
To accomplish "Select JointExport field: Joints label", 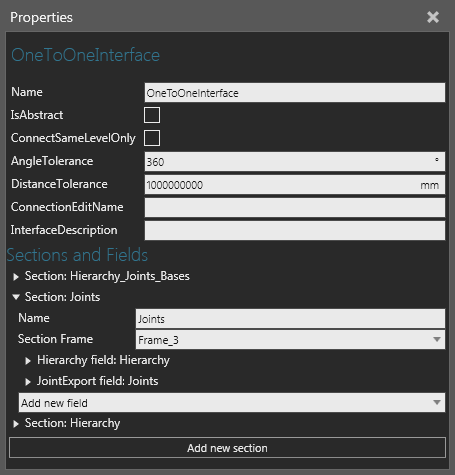I will tap(97, 381).
